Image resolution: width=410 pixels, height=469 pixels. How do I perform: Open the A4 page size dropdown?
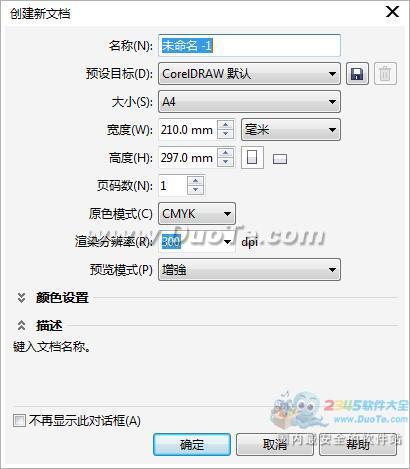pyautogui.click(x=249, y=101)
